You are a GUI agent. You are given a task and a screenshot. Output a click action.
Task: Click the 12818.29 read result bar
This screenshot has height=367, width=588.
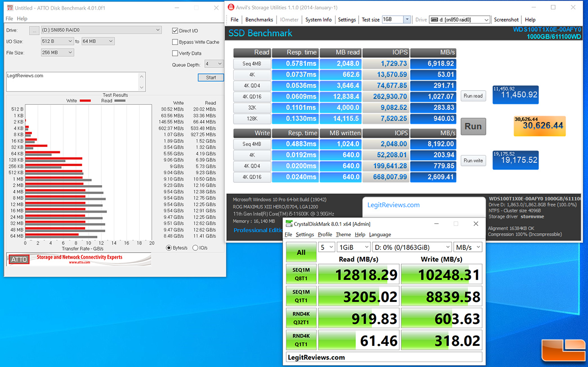358,274
